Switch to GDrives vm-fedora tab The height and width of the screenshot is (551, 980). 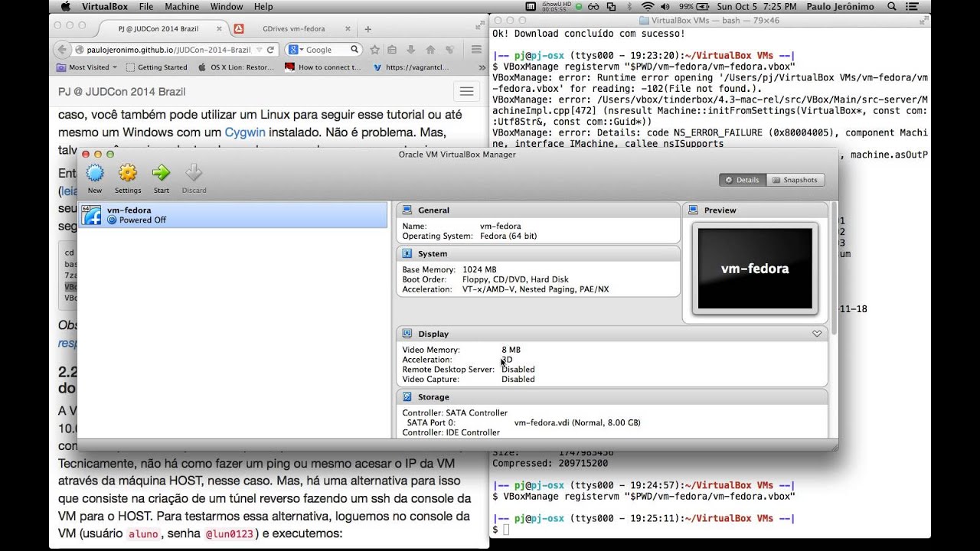coord(293,29)
